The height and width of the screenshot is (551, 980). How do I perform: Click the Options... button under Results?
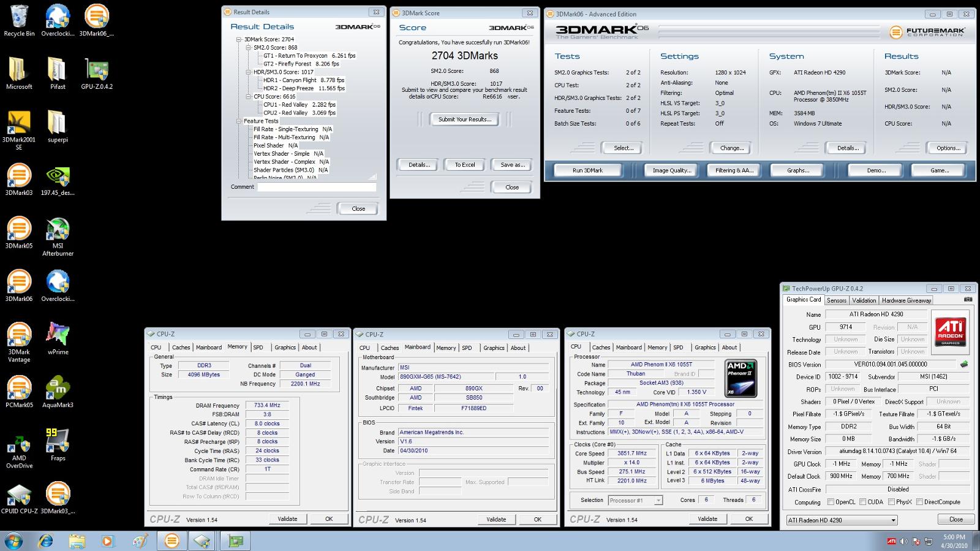click(948, 148)
